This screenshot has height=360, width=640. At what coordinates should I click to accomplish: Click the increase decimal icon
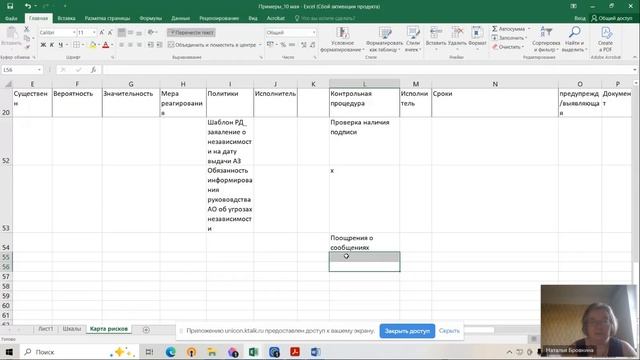pyautogui.click(x=304, y=45)
